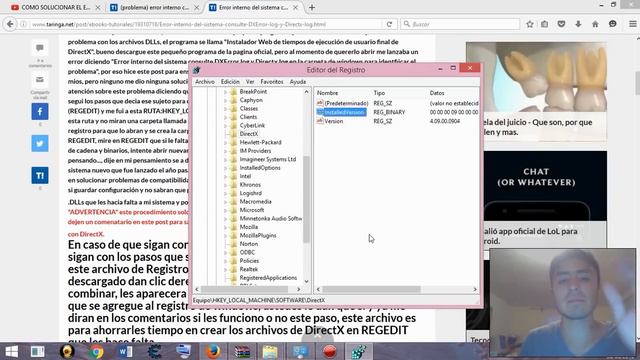Image resolution: width=640 pixels, height=360 pixels.
Task: Click the values pane horizontal scrollbar
Action: point(371,289)
